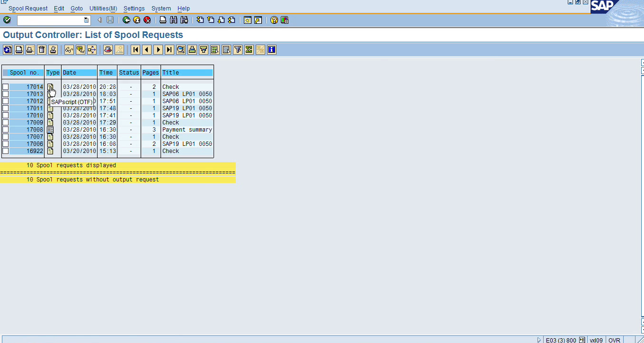Click spool number 17006
Image resolution: width=644 pixels, height=343 pixels.
pos(35,144)
